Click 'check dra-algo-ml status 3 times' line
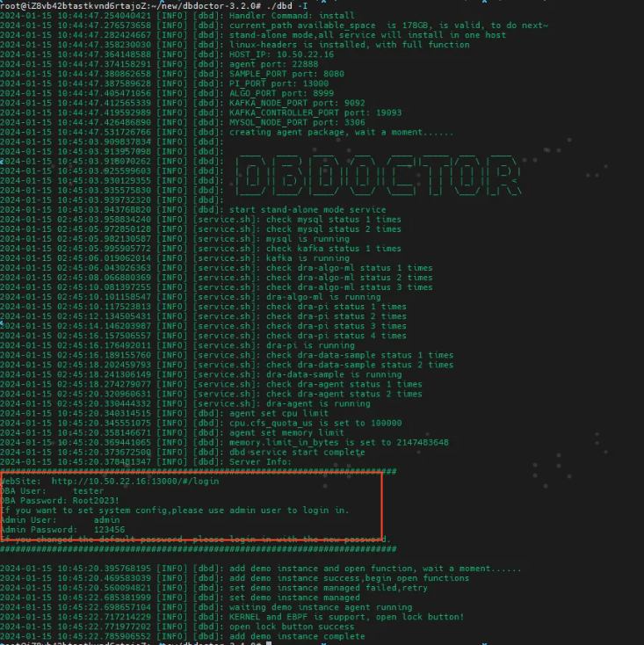Viewport: 644px width, 645px height. point(349,287)
